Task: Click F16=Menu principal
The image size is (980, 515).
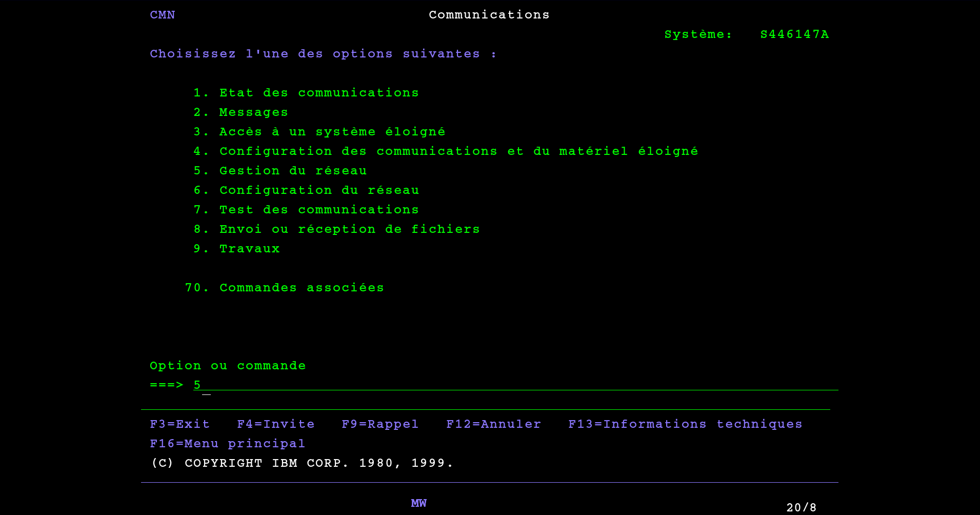Action: pos(227,444)
